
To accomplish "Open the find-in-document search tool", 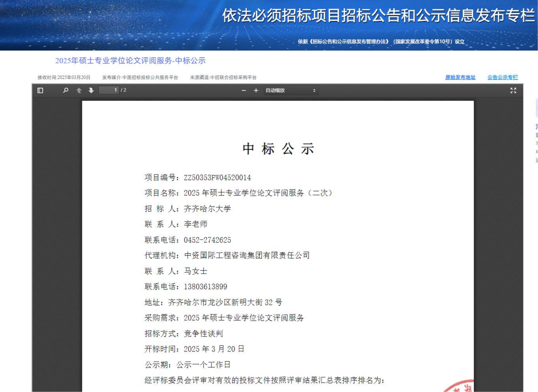I will 66,90.
